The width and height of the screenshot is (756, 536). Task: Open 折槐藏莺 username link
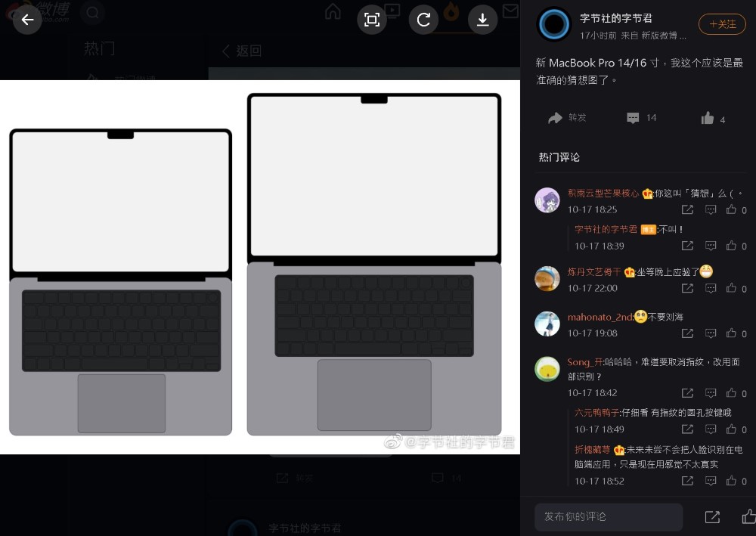(592, 450)
